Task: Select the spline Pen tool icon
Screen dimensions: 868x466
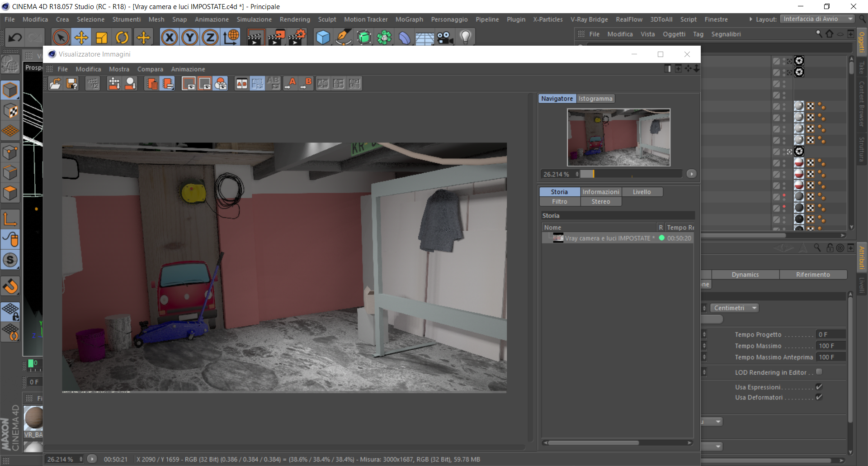Action: tap(344, 38)
